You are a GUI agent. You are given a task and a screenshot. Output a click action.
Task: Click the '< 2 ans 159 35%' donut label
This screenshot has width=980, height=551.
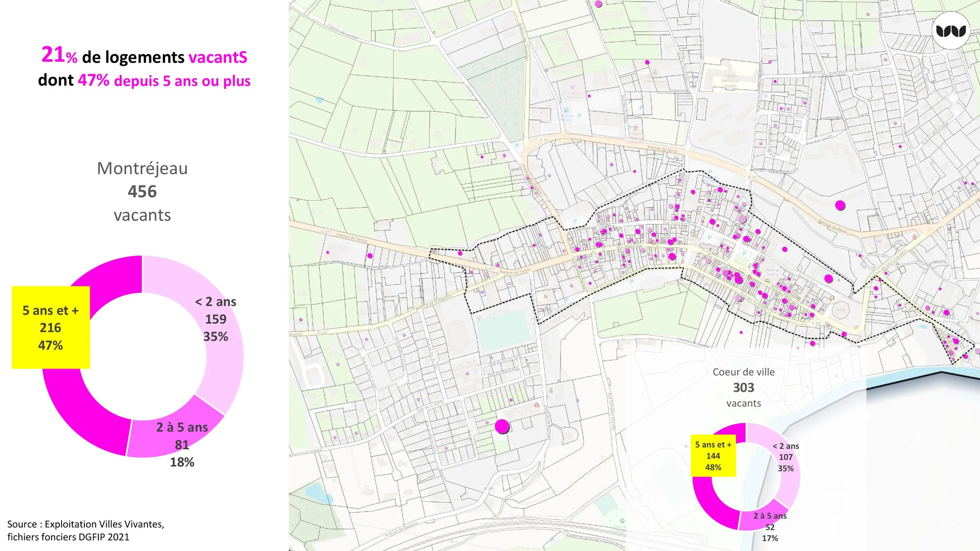point(216,319)
